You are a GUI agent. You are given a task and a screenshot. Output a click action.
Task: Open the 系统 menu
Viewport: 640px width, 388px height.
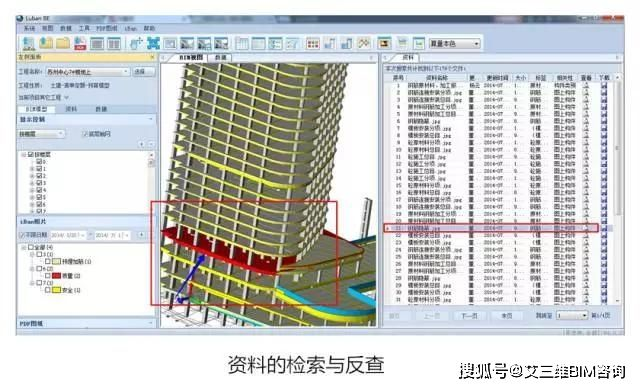[29, 28]
